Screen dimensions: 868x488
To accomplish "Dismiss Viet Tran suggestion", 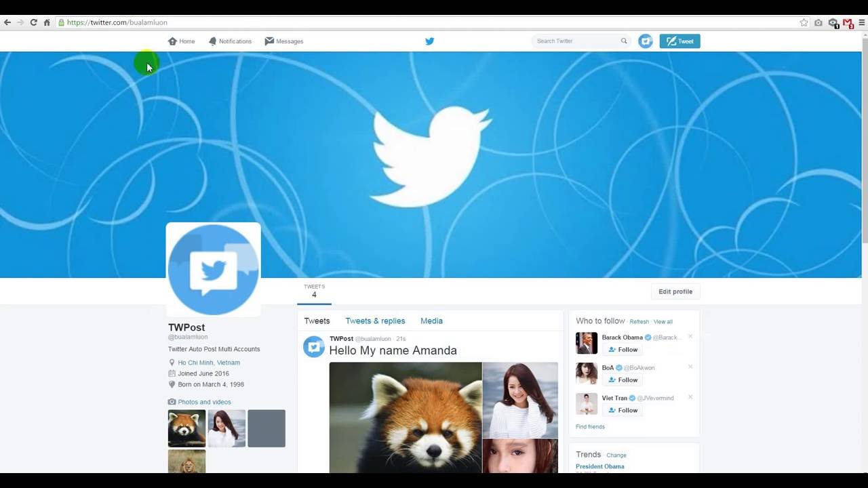I will (690, 397).
